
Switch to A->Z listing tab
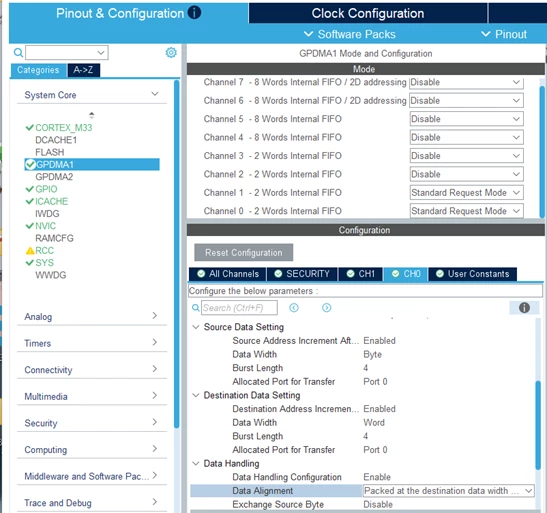click(83, 70)
